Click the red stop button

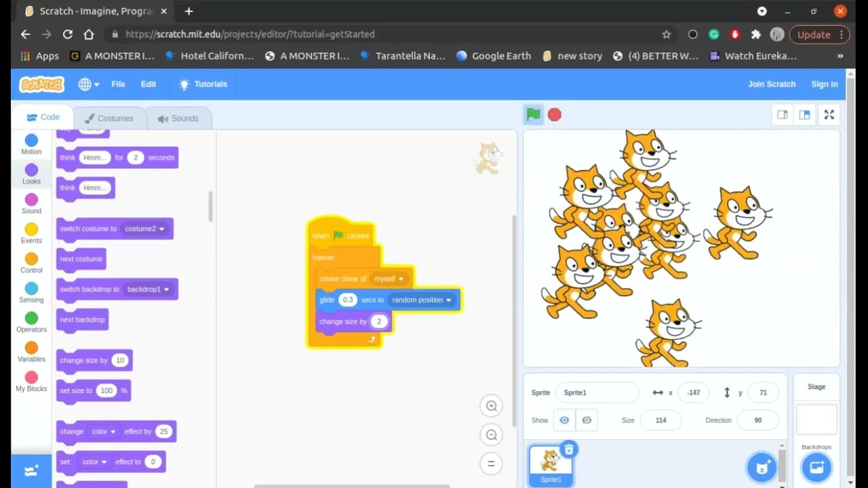555,115
